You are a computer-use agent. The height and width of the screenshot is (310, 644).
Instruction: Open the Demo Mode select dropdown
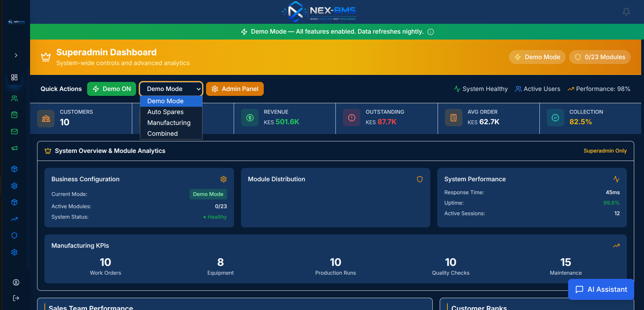click(x=171, y=89)
